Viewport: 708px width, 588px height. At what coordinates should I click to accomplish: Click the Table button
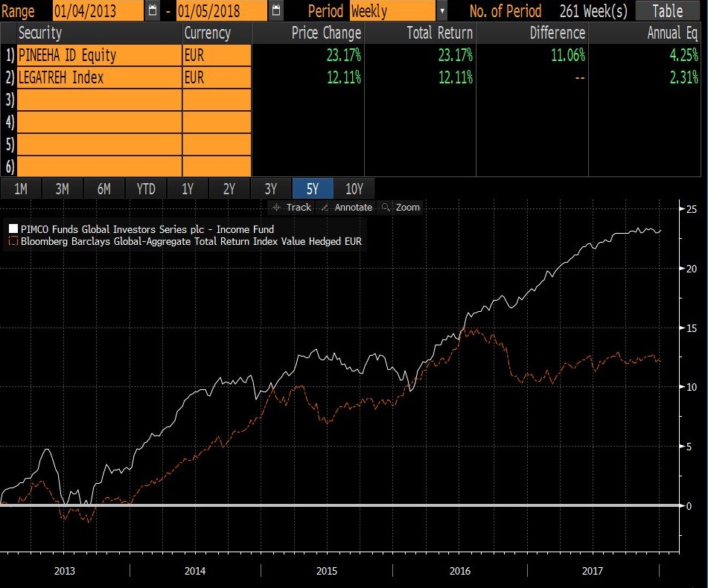point(667,10)
